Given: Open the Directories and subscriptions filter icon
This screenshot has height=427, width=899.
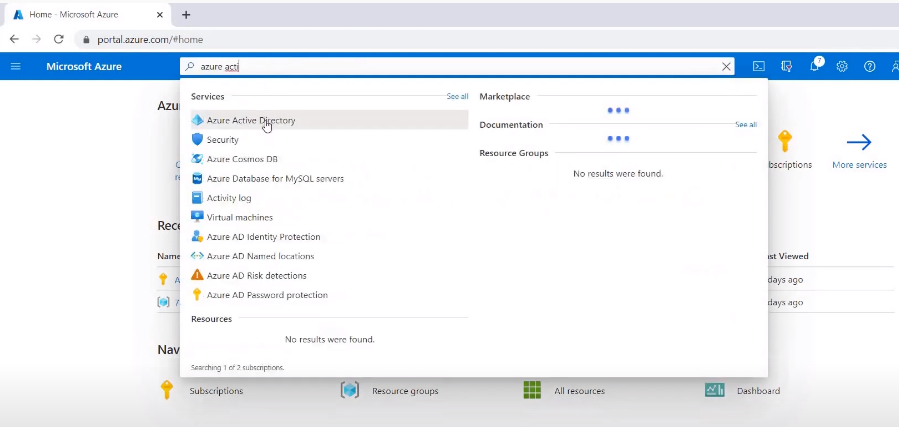Looking at the screenshot, I should click(x=787, y=66).
